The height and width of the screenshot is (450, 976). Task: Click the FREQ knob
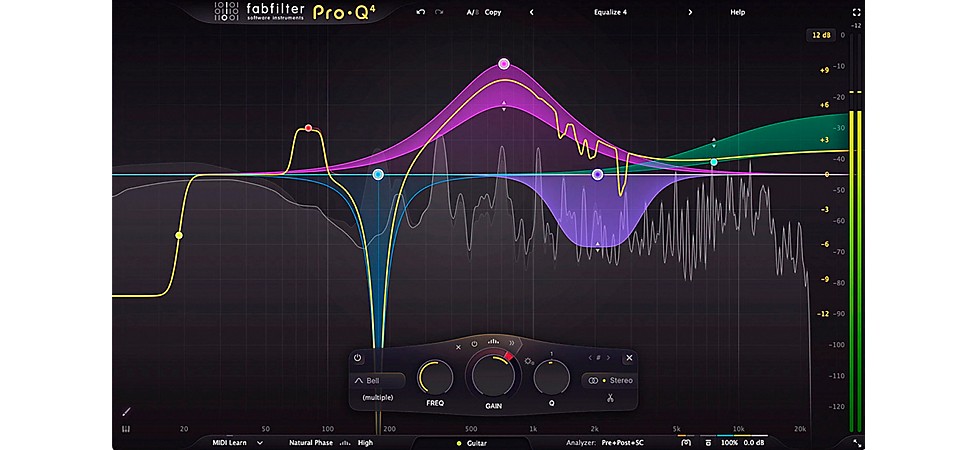(435, 378)
